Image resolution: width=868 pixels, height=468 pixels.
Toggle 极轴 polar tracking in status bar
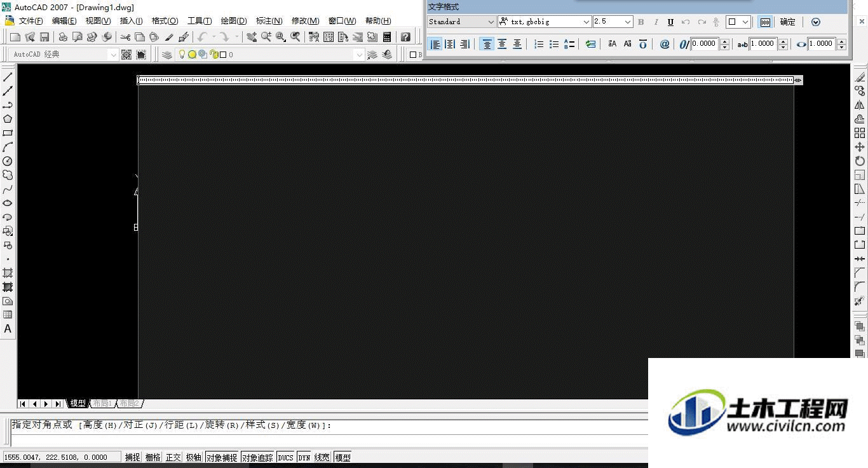(x=193, y=457)
